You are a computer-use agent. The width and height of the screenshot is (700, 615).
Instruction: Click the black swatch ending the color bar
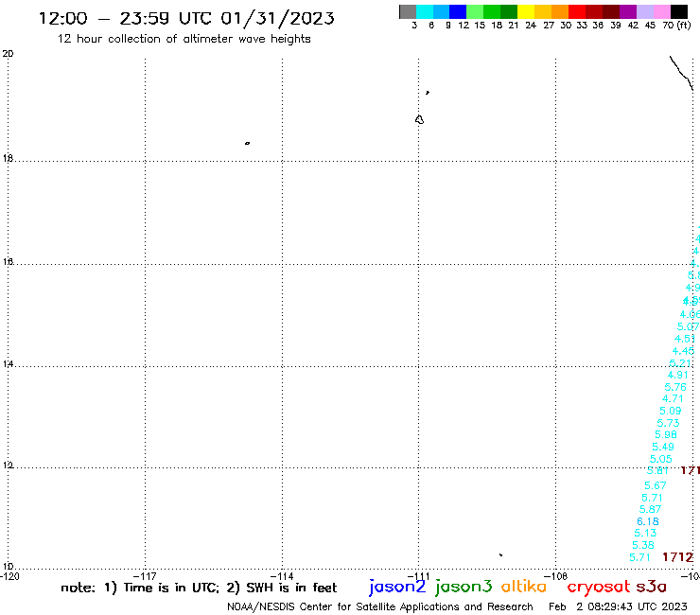click(679, 11)
